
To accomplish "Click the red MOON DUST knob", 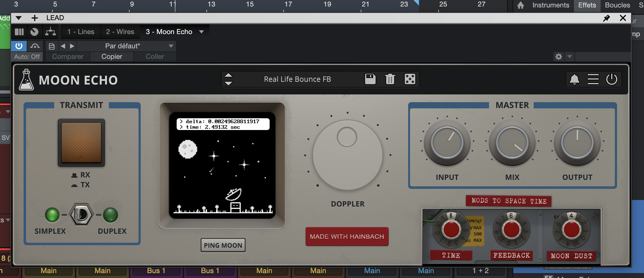I will pos(571,230).
